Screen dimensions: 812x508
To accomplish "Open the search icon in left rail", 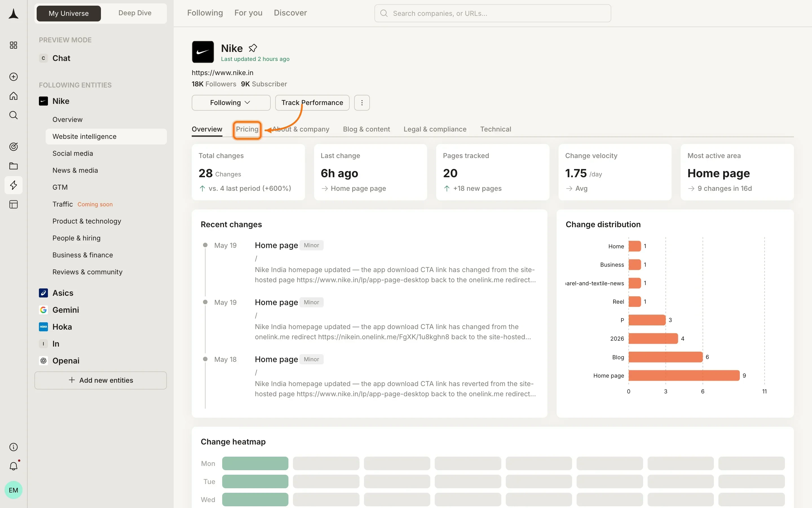I will coord(14,115).
